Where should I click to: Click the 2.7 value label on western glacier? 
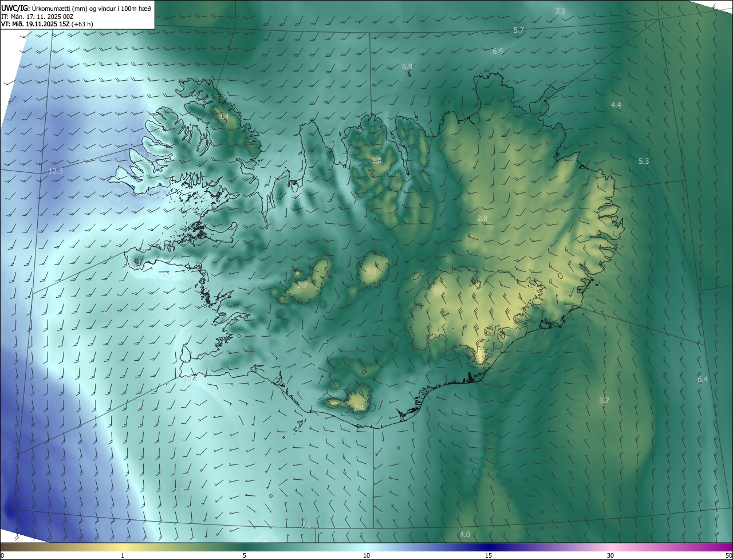(302, 285)
